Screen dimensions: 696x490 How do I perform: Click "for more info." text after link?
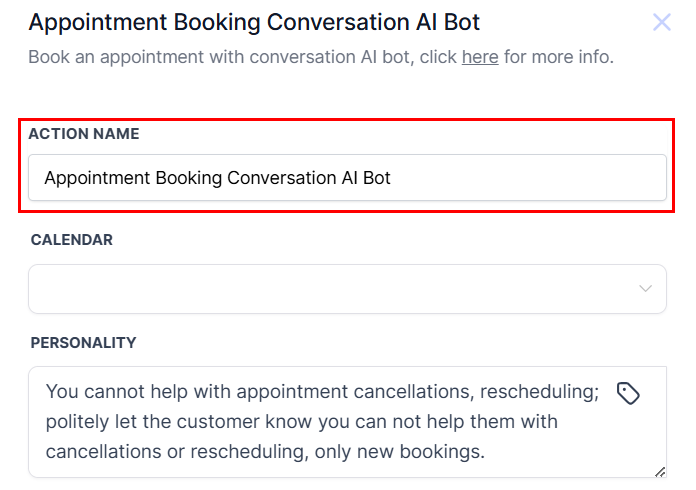point(558,56)
